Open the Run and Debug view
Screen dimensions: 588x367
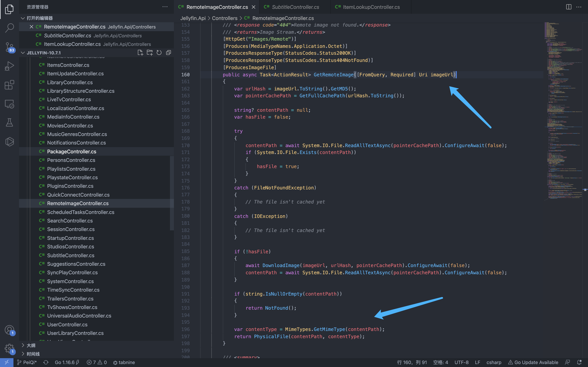tap(9, 66)
